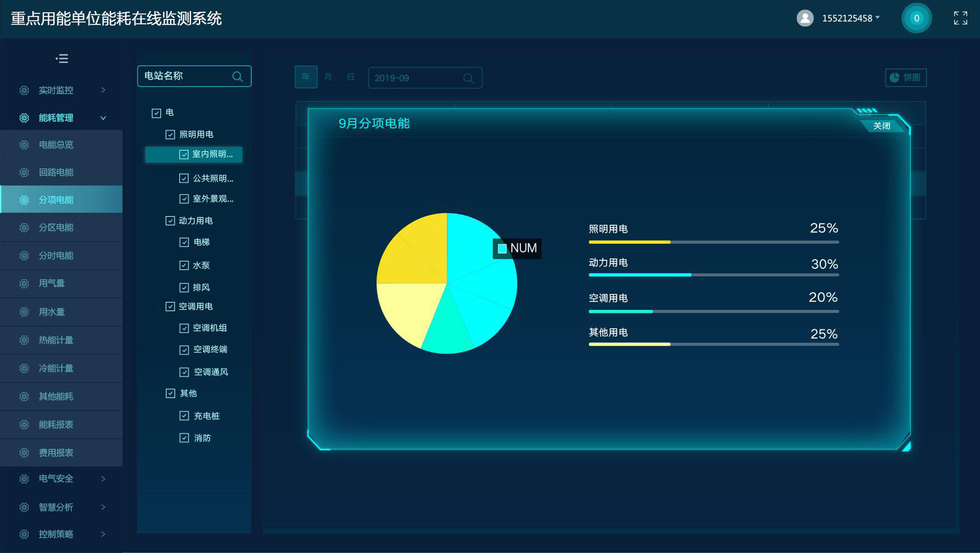Click the resize corner of the popup

(x=905, y=446)
